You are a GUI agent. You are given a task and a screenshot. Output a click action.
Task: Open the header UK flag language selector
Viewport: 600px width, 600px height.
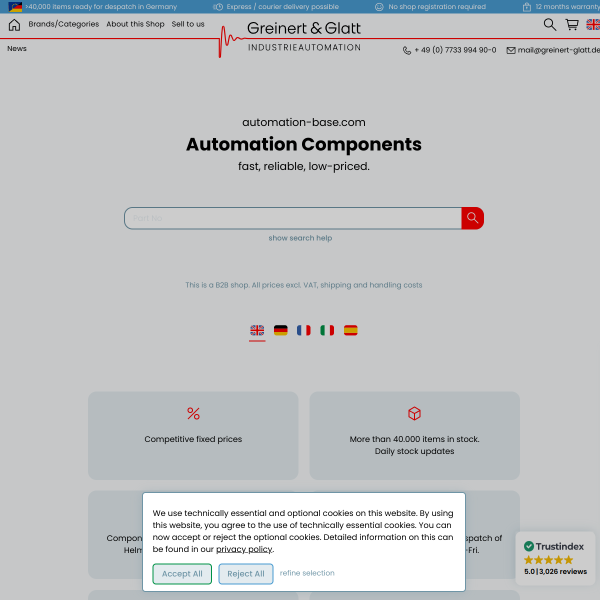coord(593,24)
